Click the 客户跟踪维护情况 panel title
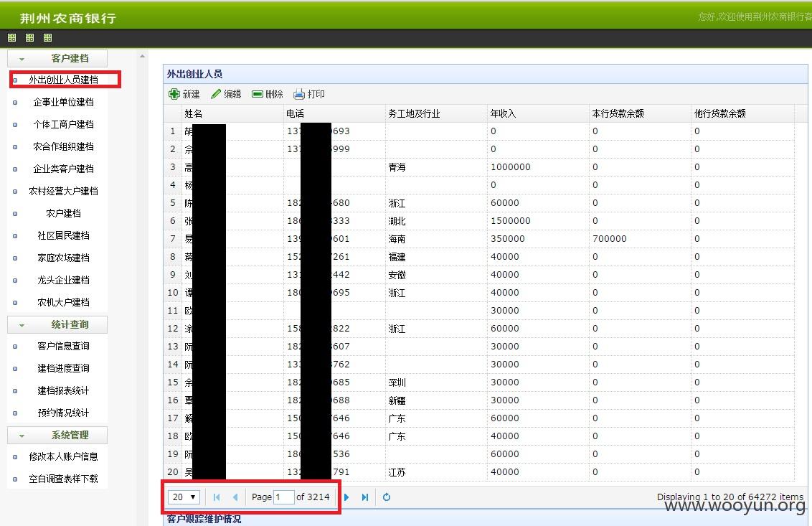 click(204, 519)
